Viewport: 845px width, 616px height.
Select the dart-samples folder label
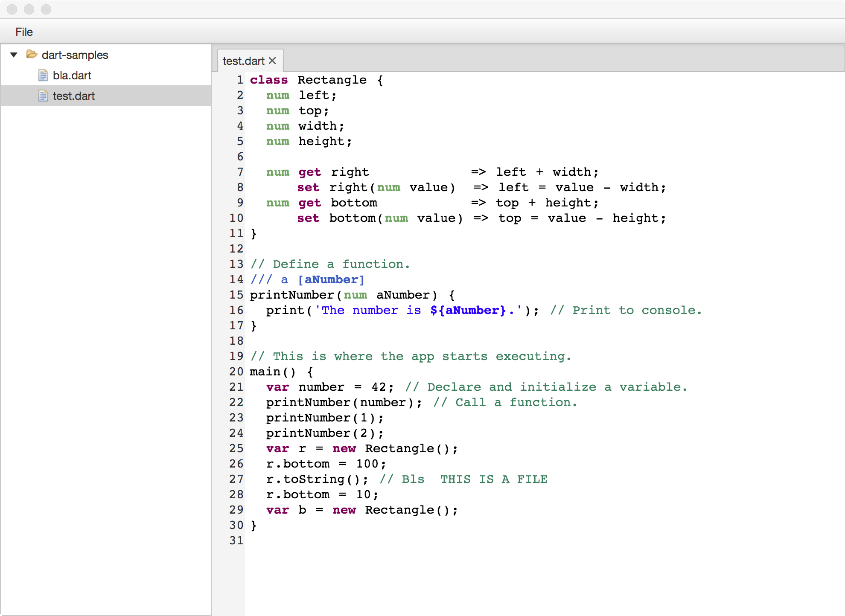tap(75, 55)
